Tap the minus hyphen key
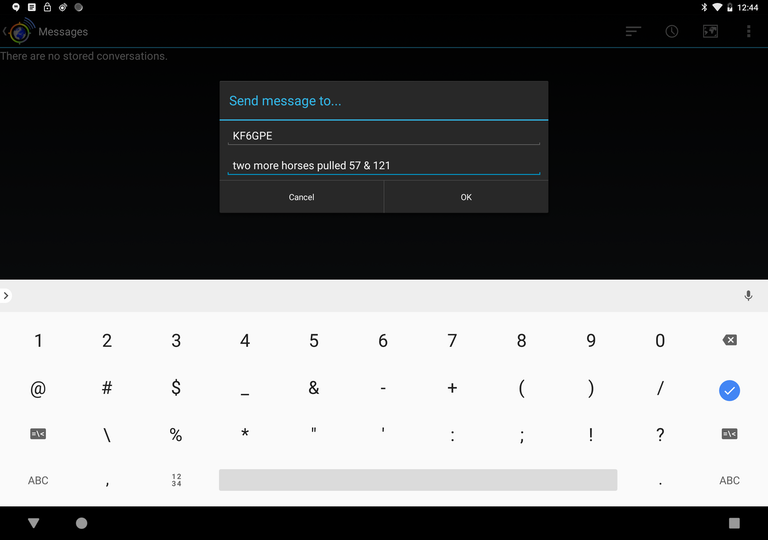Viewport: 768px width, 540px height. coord(383,389)
